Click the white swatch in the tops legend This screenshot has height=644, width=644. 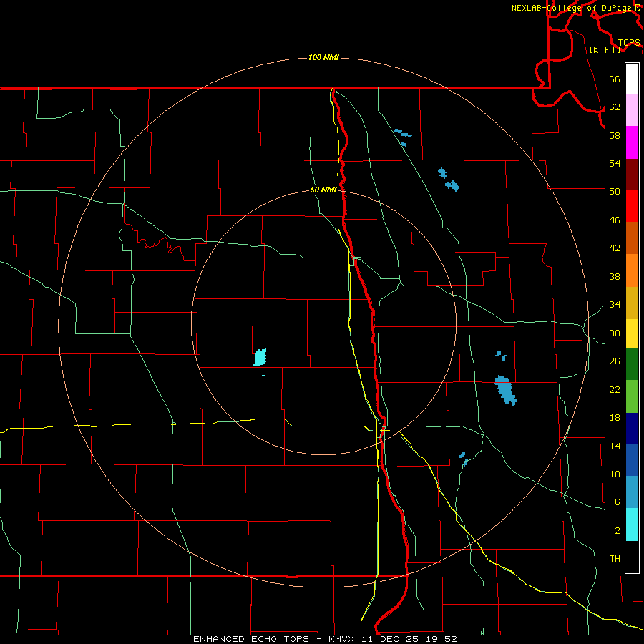632,79
